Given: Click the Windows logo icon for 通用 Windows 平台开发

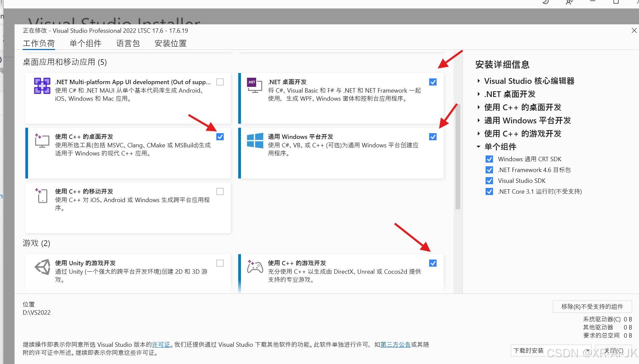Looking at the screenshot, I should coord(255,141).
